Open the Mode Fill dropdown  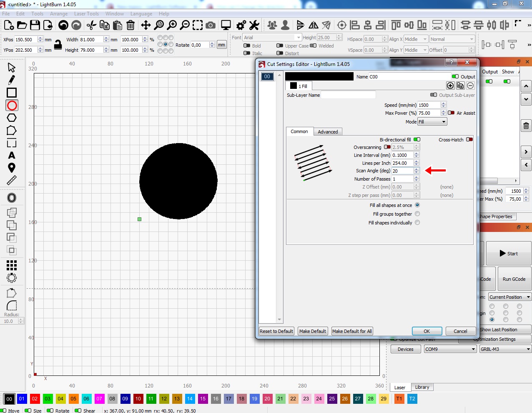(x=432, y=121)
